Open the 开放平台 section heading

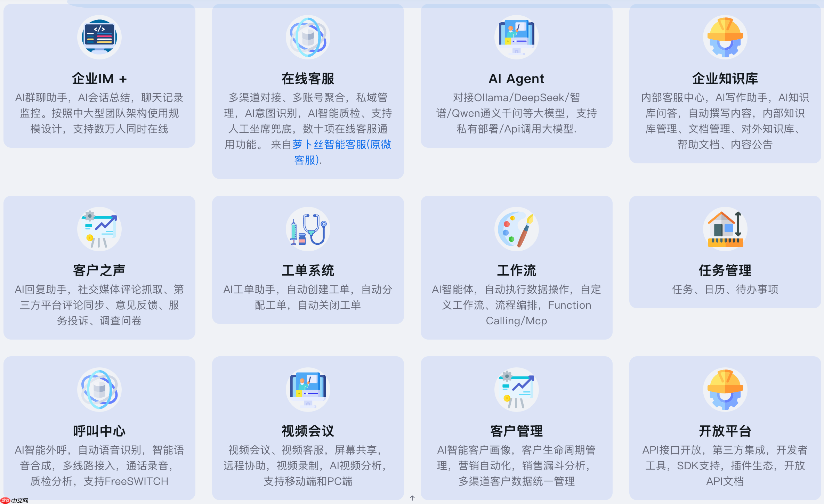tap(725, 430)
